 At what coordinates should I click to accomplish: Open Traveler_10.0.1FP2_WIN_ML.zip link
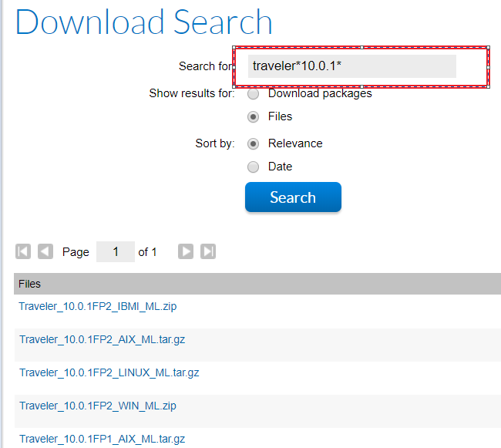pyautogui.click(x=98, y=406)
